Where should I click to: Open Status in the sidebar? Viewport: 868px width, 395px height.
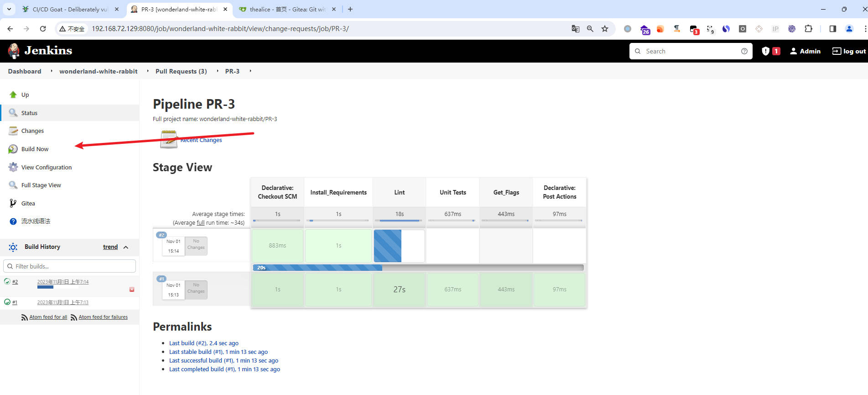pyautogui.click(x=29, y=113)
